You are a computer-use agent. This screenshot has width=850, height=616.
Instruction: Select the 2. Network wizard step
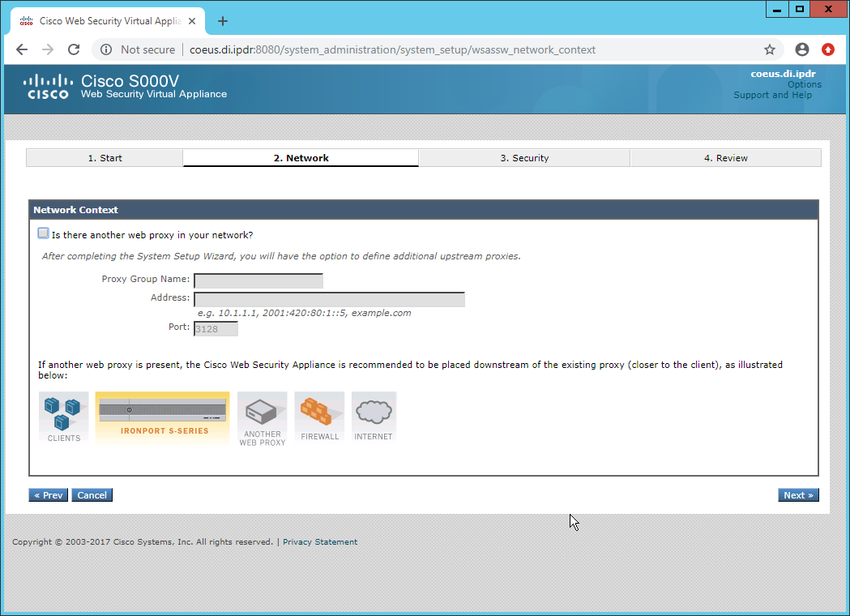301,158
